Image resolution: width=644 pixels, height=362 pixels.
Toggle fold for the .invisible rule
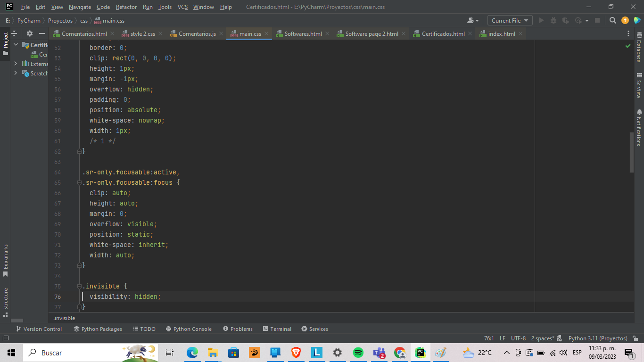80,286
